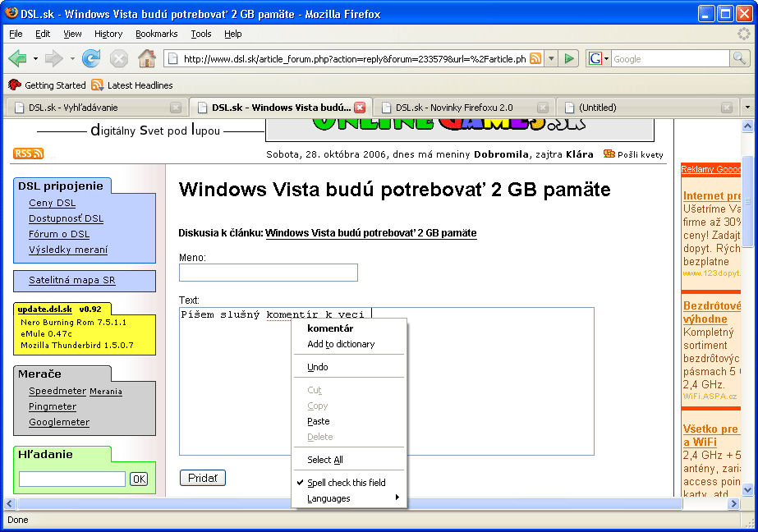Open the Edit menu
Viewport: 758px width, 532px height.
point(43,34)
